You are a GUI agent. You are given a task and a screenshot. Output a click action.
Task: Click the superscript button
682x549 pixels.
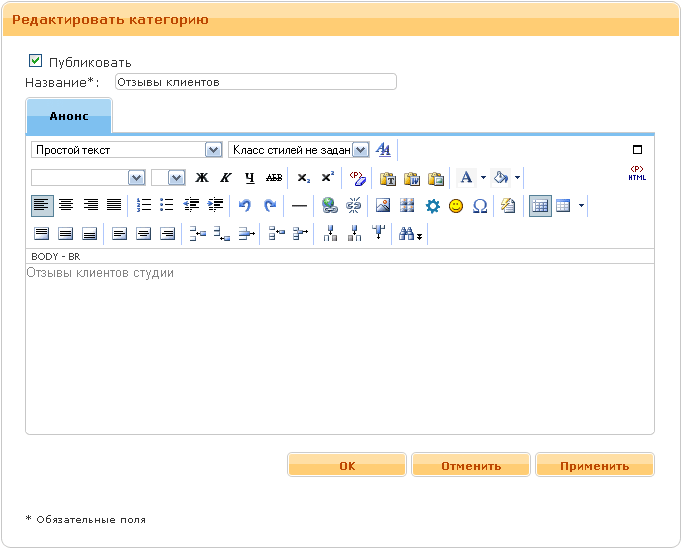click(328, 178)
